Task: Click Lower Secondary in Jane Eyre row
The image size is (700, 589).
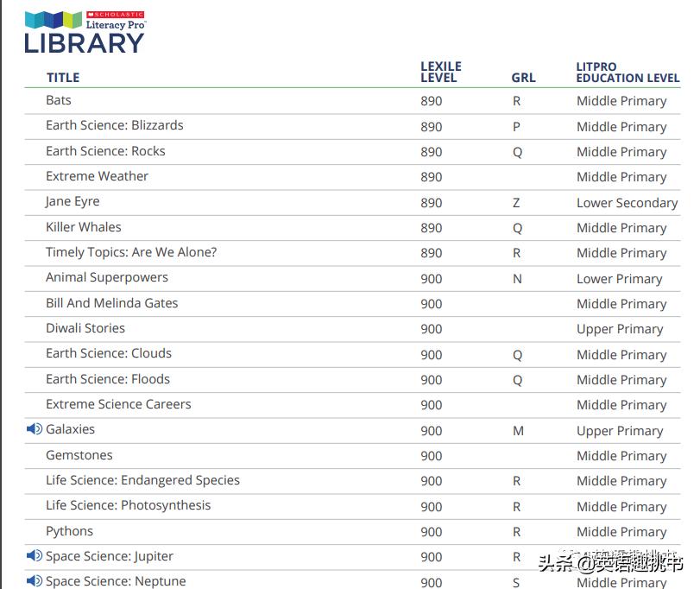Action: [x=627, y=203]
